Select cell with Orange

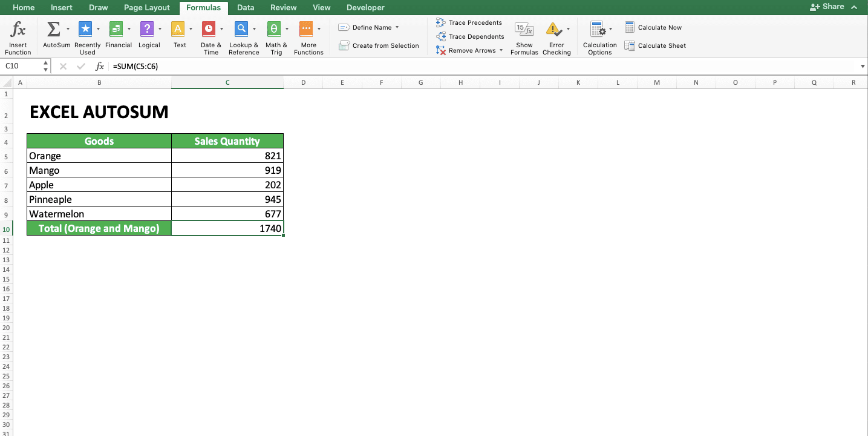(x=99, y=156)
